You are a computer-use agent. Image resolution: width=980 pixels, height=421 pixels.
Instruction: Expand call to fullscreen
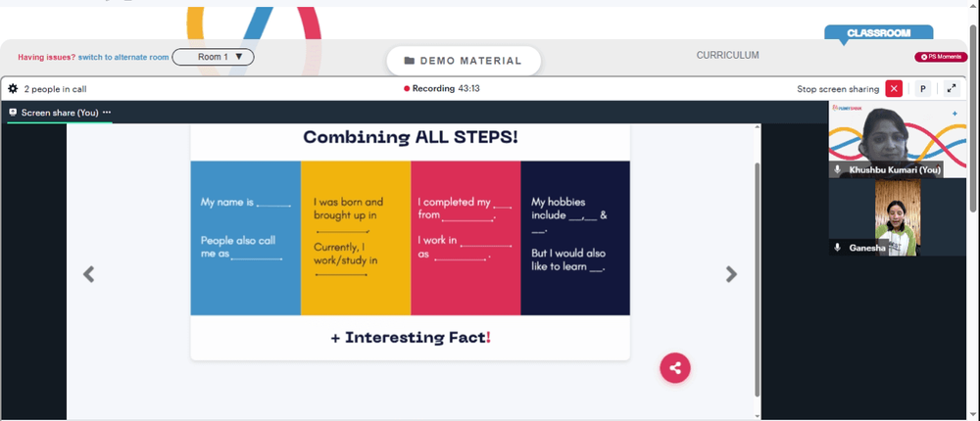click(952, 89)
